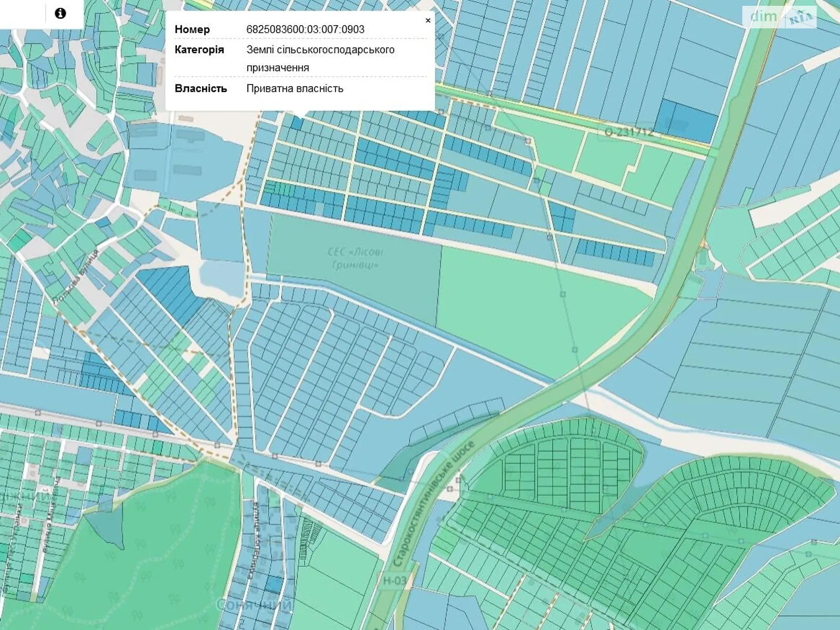Click the H-03 highway label
Viewport: 840px width, 630px height.
coord(394,581)
